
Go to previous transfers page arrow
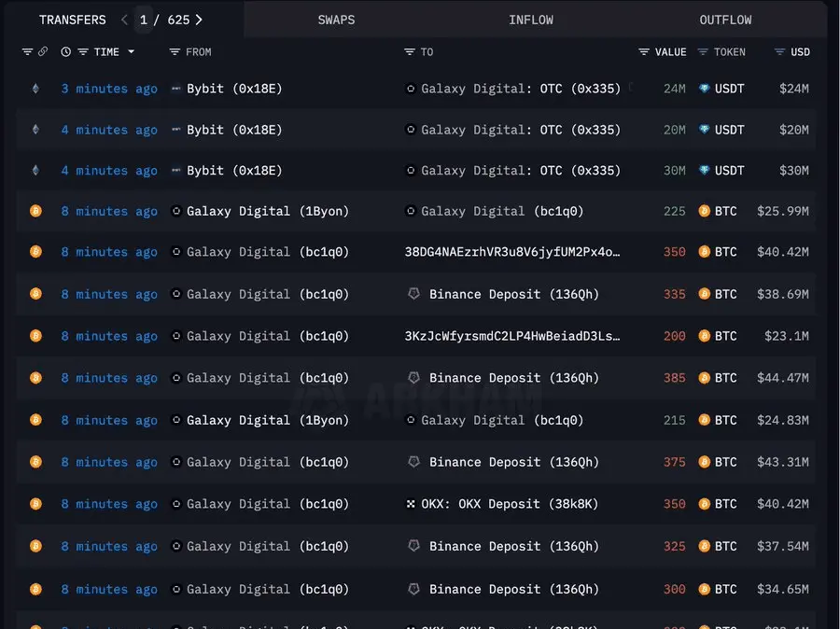124,20
